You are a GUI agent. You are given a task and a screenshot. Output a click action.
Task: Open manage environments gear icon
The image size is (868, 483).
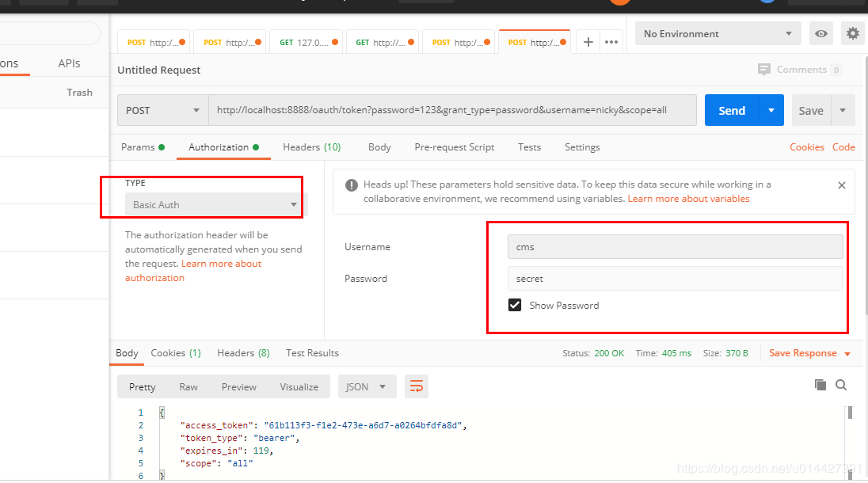tap(852, 34)
